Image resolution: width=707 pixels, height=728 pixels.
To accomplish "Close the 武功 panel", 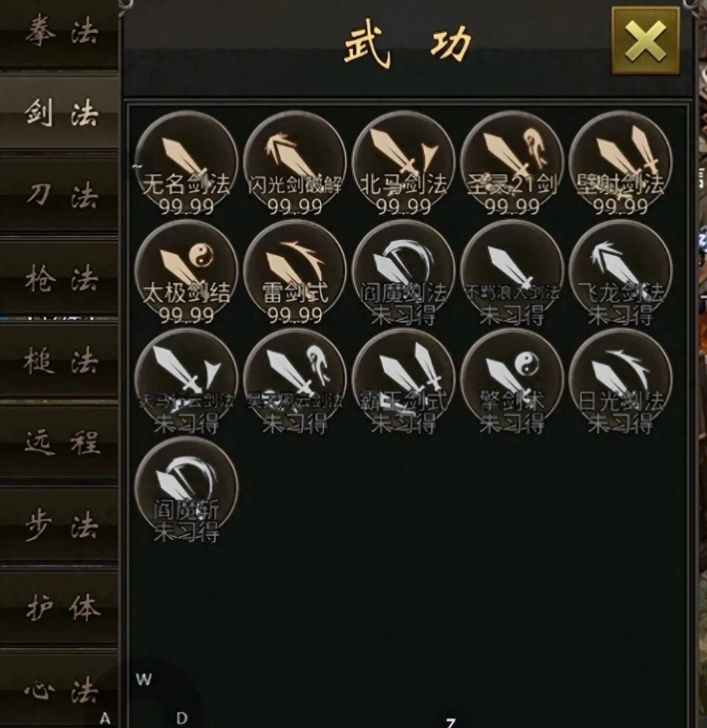I will (645, 41).
